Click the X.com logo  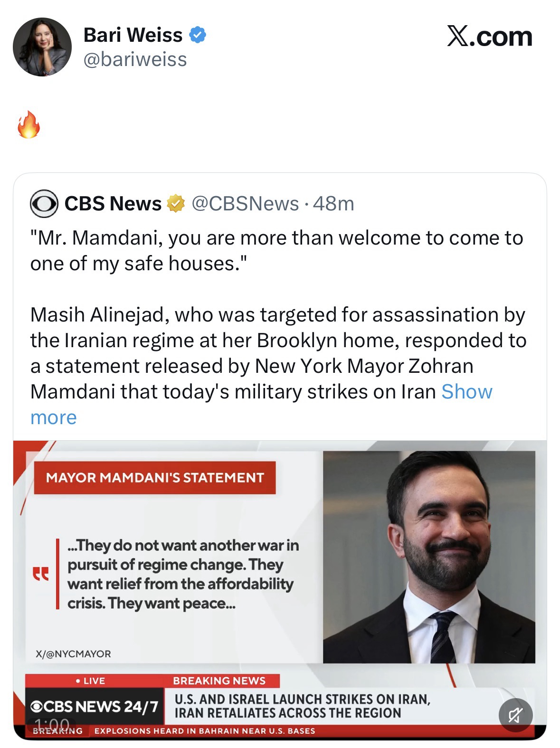click(x=489, y=37)
